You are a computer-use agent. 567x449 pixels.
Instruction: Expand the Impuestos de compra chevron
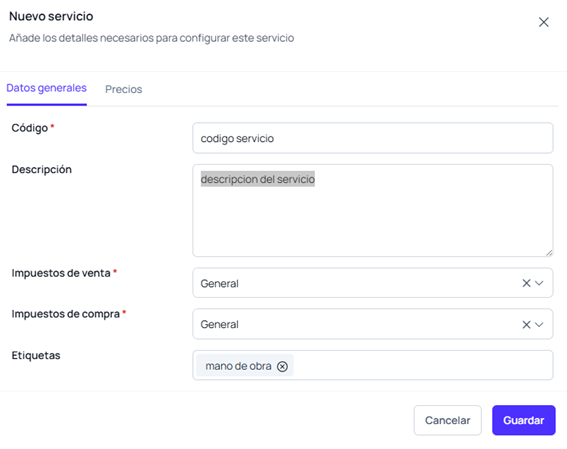click(x=539, y=325)
